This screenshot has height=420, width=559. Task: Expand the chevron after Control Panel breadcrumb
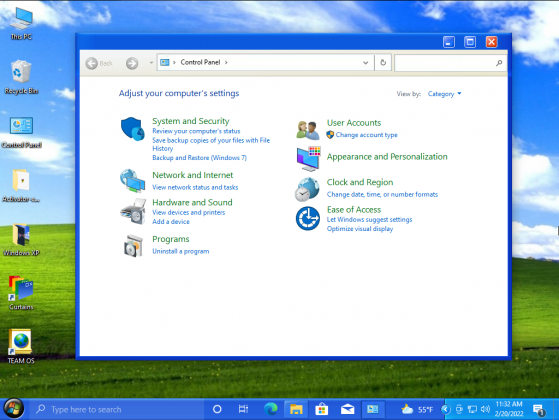tap(226, 62)
